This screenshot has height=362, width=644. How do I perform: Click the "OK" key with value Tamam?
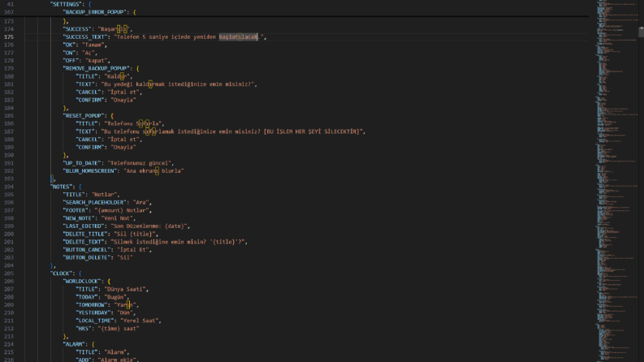(x=69, y=45)
